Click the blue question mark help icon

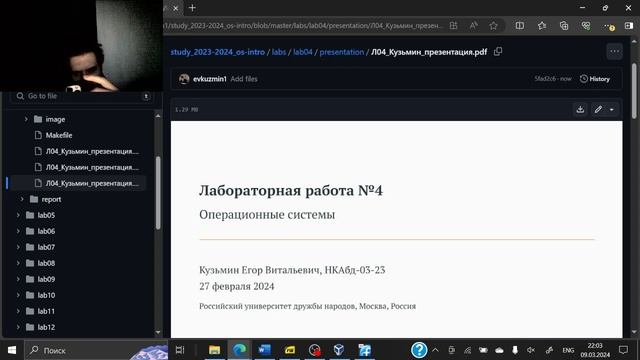pos(419,350)
